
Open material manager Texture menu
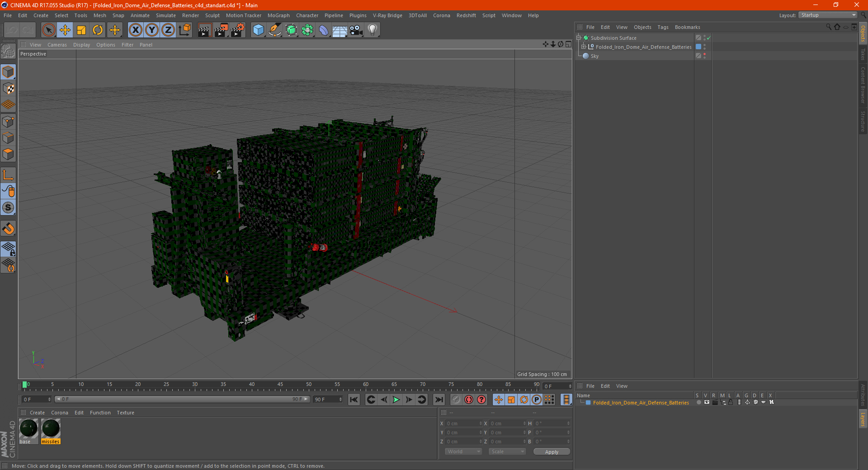[x=125, y=413]
